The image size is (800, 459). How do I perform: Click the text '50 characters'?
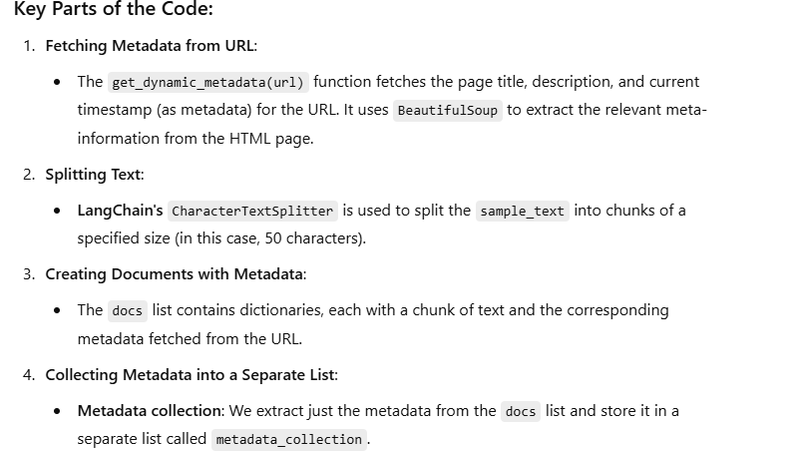(312, 238)
